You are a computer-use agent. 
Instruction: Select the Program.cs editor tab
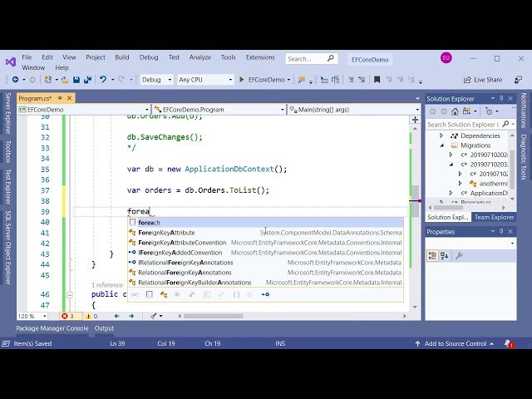(x=35, y=98)
